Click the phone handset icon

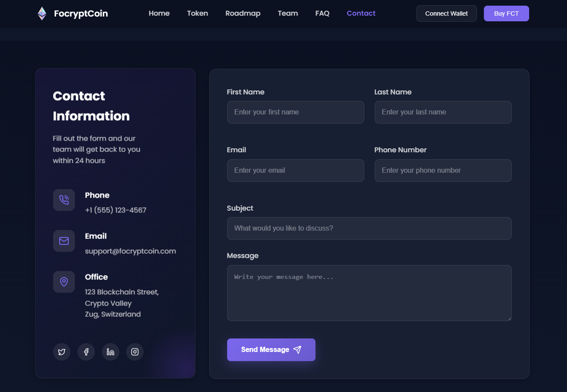[64, 200]
